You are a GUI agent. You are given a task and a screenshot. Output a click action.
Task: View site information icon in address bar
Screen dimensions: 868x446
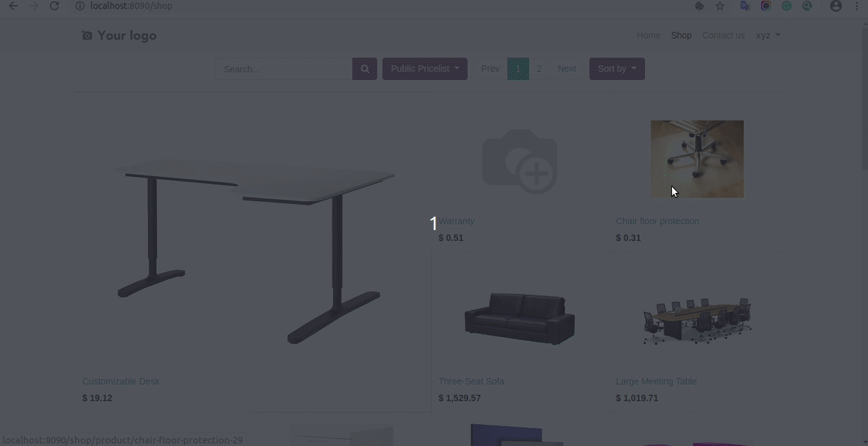(x=80, y=6)
